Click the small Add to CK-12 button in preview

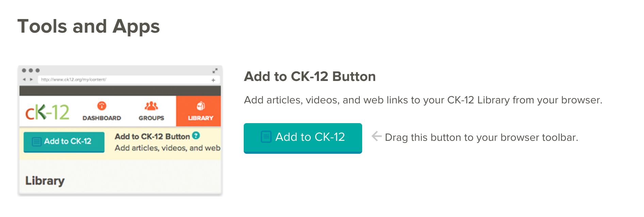point(64,142)
